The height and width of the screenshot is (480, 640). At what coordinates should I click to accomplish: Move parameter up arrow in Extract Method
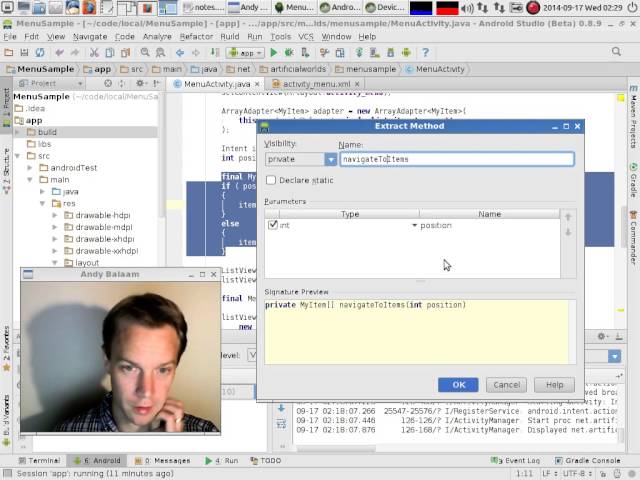tap(568, 217)
